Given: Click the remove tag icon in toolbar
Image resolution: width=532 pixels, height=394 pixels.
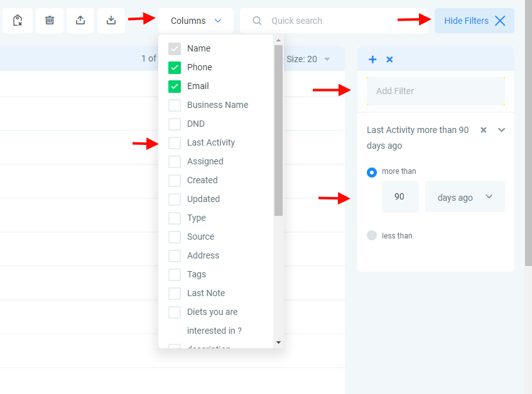Looking at the screenshot, I should pos(18,21).
